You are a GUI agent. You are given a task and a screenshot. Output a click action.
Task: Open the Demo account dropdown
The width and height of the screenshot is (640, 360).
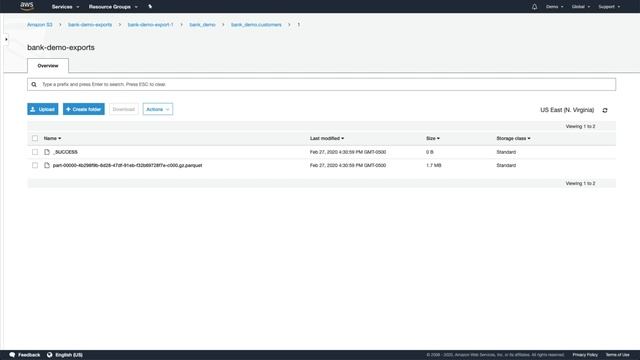coord(554,7)
